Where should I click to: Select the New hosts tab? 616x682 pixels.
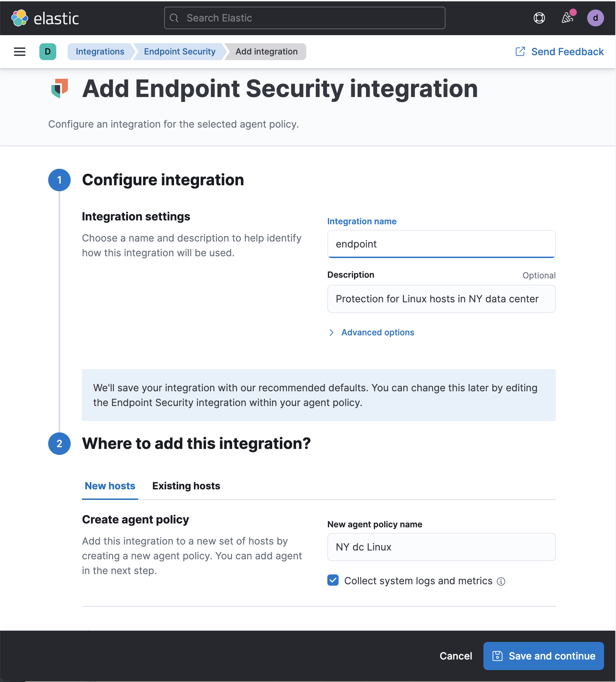[110, 486]
